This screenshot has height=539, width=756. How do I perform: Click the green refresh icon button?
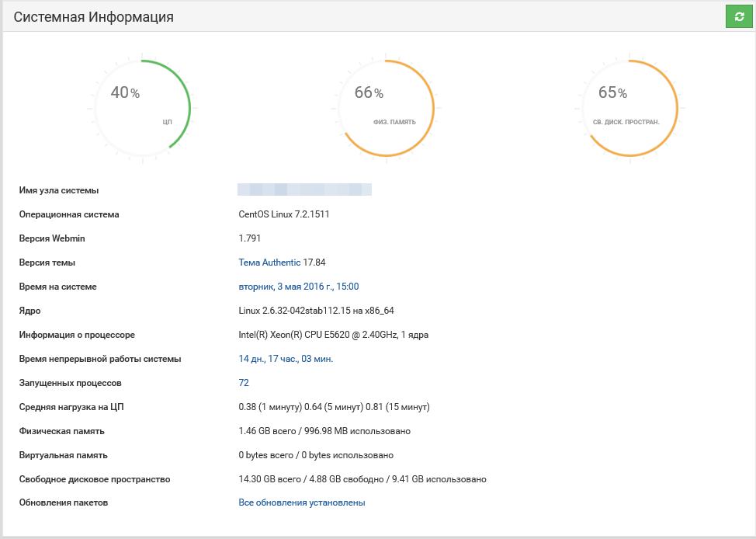coord(739,16)
